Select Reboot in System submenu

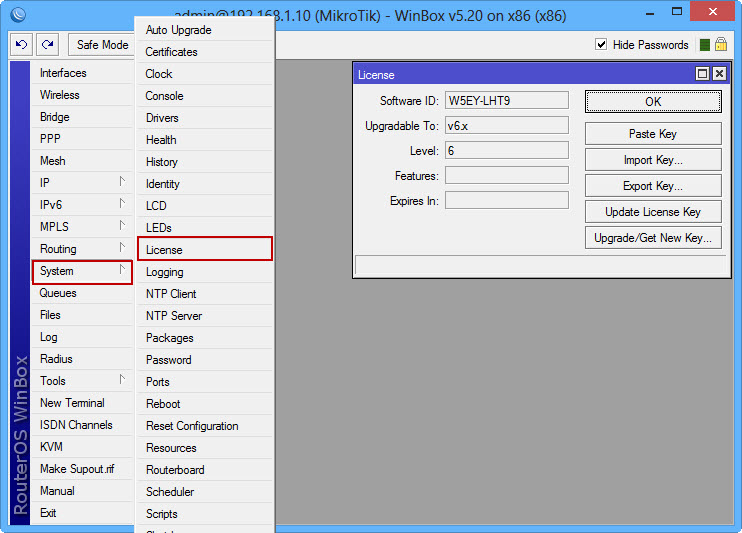coord(205,404)
